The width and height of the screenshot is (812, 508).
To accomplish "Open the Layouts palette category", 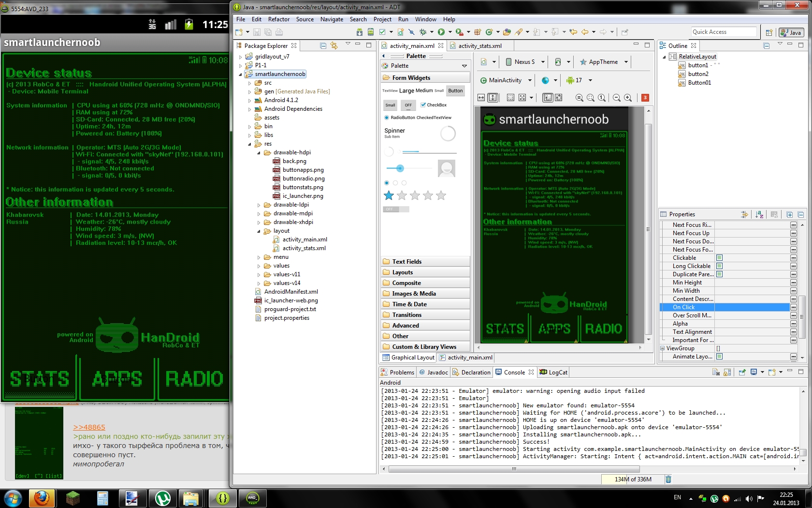I will 425,272.
